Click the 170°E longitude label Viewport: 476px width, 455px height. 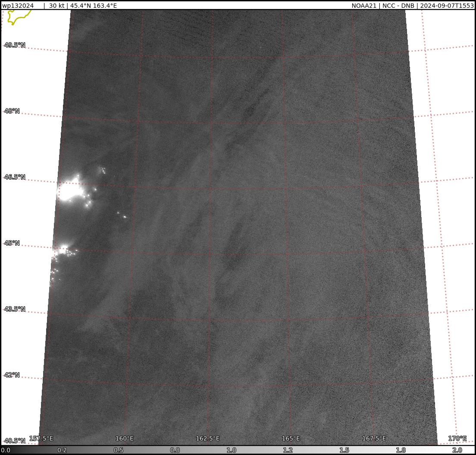point(457,438)
